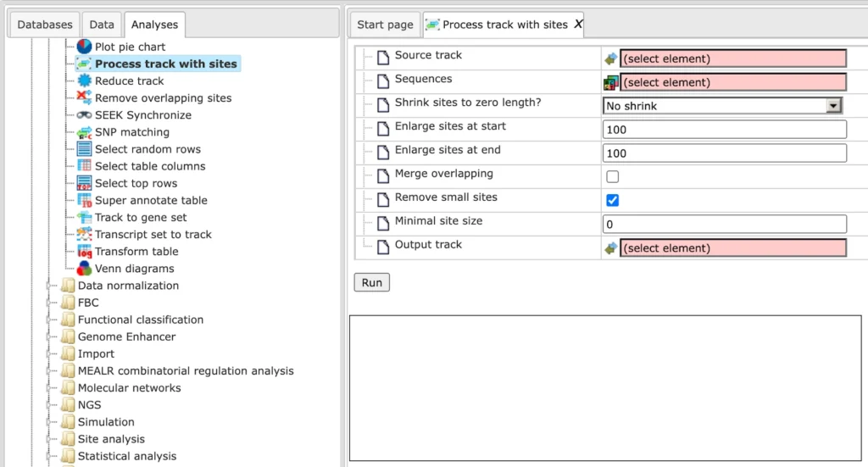Open the Shrink sites dropdown
868x467 pixels.
[833, 106]
